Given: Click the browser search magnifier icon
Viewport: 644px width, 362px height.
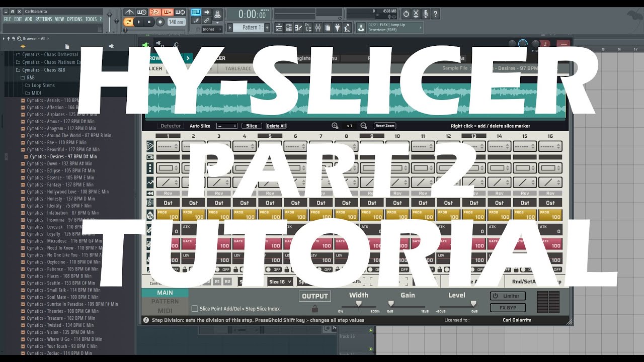Looking at the screenshot, I should click(19, 39).
